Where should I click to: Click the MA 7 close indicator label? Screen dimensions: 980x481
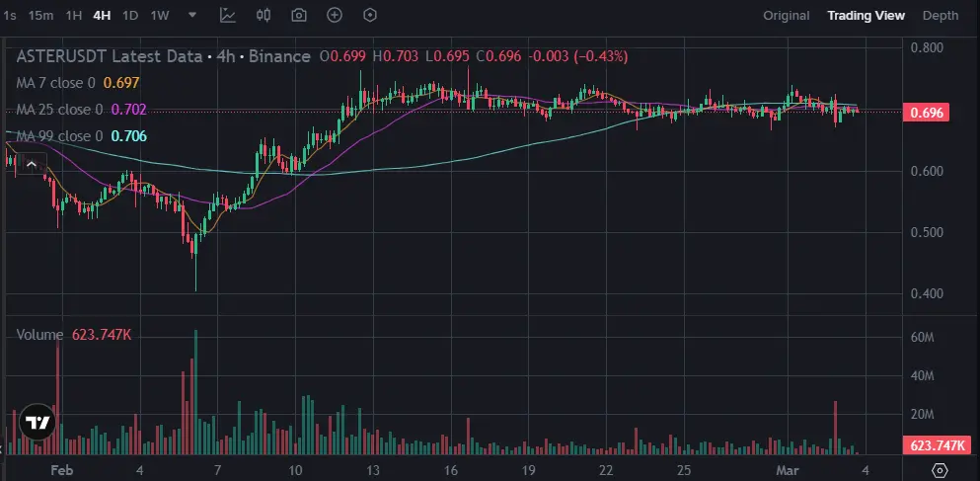click(55, 83)
